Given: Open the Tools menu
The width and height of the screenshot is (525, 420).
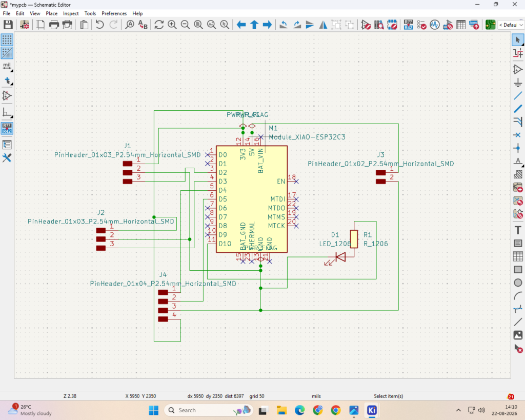Looking at the screenshot, I should coord(90,13).
